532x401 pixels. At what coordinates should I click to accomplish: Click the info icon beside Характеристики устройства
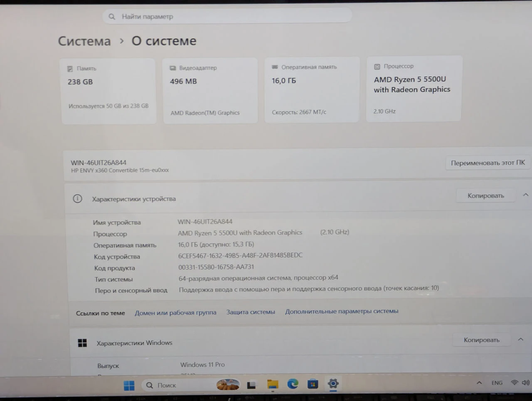point(77,199)
